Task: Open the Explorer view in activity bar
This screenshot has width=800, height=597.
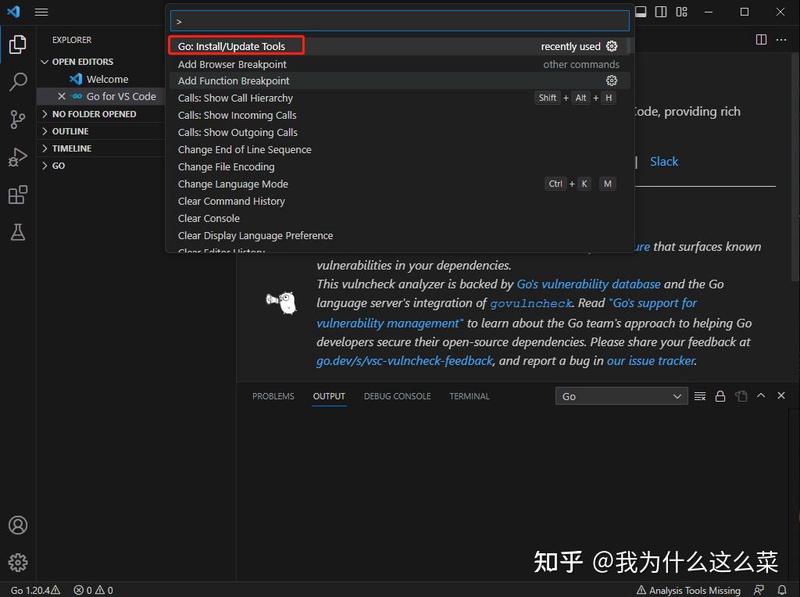Action: [x=18, y=45]
